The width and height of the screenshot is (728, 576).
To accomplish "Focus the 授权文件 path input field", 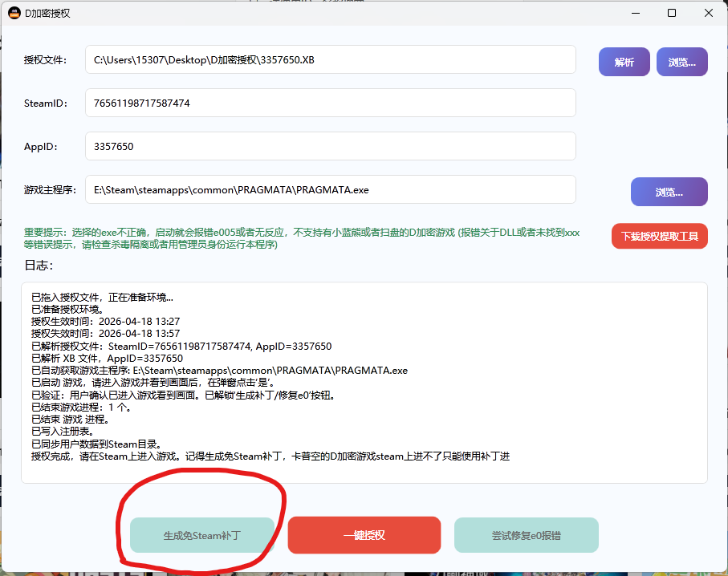I will 331,59.
